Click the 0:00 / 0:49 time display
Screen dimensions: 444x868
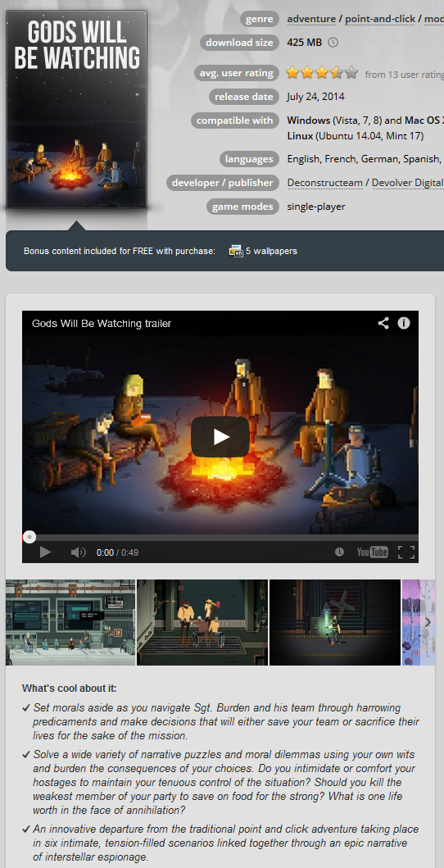coord(117,552)
